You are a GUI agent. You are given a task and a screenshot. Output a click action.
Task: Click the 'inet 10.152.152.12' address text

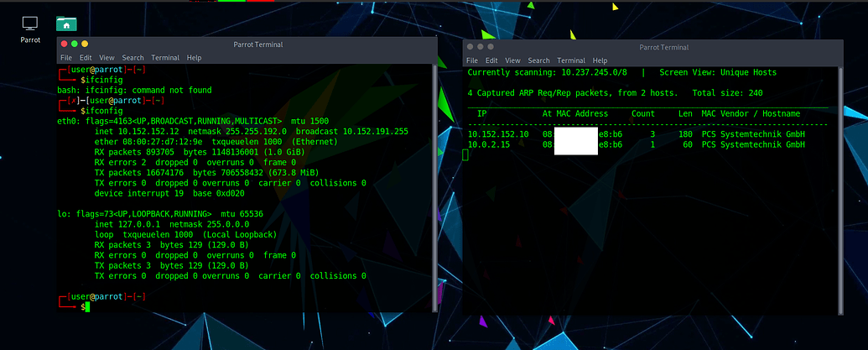(x=137, y=132)
